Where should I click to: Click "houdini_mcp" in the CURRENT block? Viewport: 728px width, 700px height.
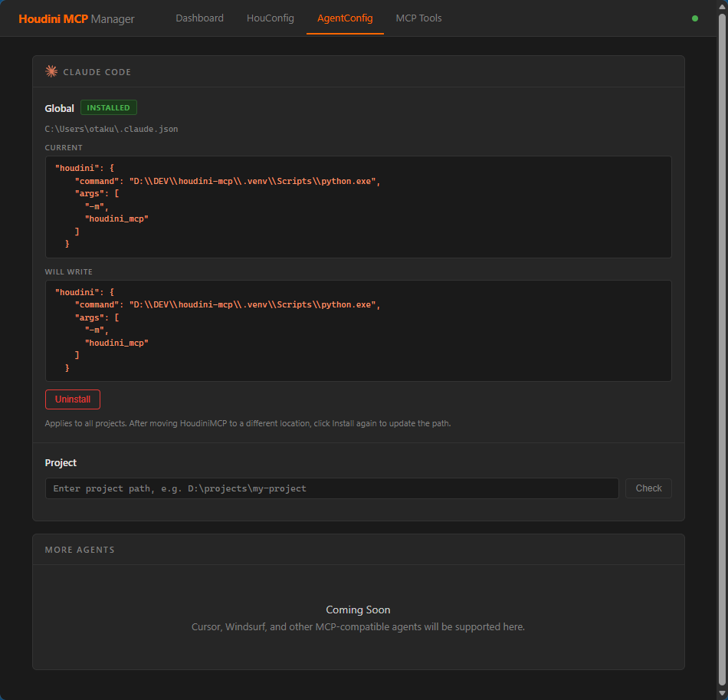pyautogui.click(x=116, y=219)
